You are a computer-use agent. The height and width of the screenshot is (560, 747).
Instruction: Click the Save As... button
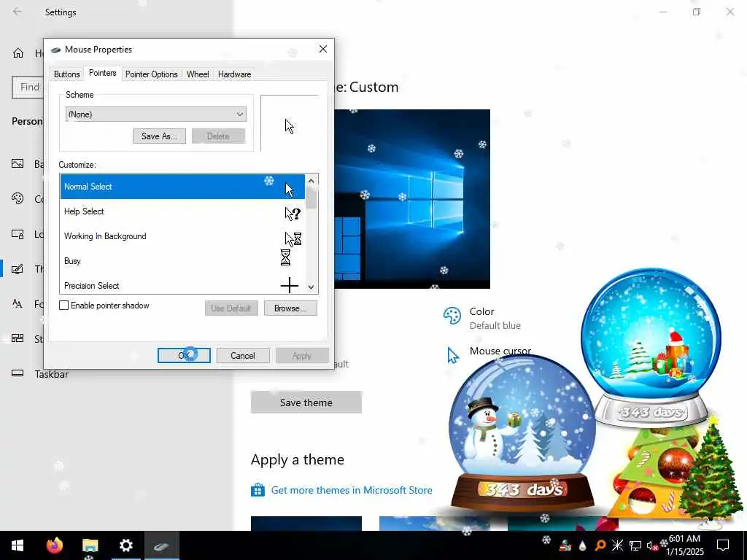pyautogui.click(x=159, y=136)
